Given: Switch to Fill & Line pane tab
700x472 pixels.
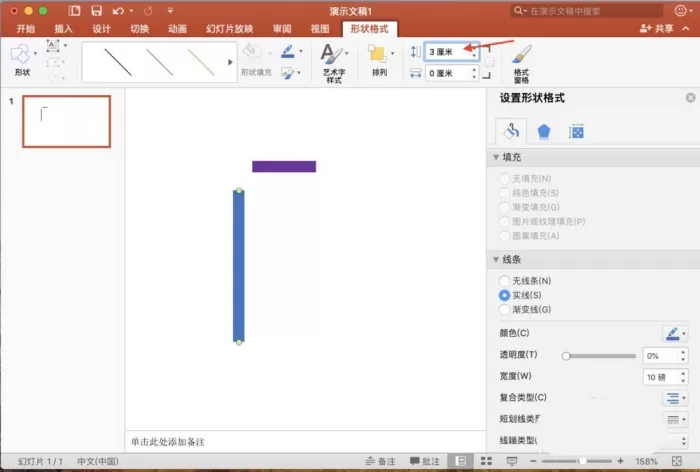Looking at the screenshot, I should click(512, 131).
